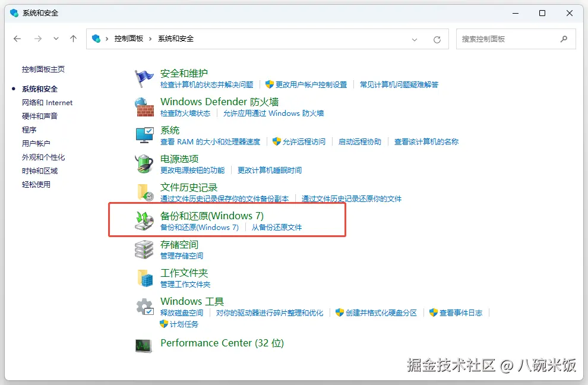This screenshot has width=588, height=385.
Task: Select 网络和 Internet in sidebar
Action: coord(48,102)
